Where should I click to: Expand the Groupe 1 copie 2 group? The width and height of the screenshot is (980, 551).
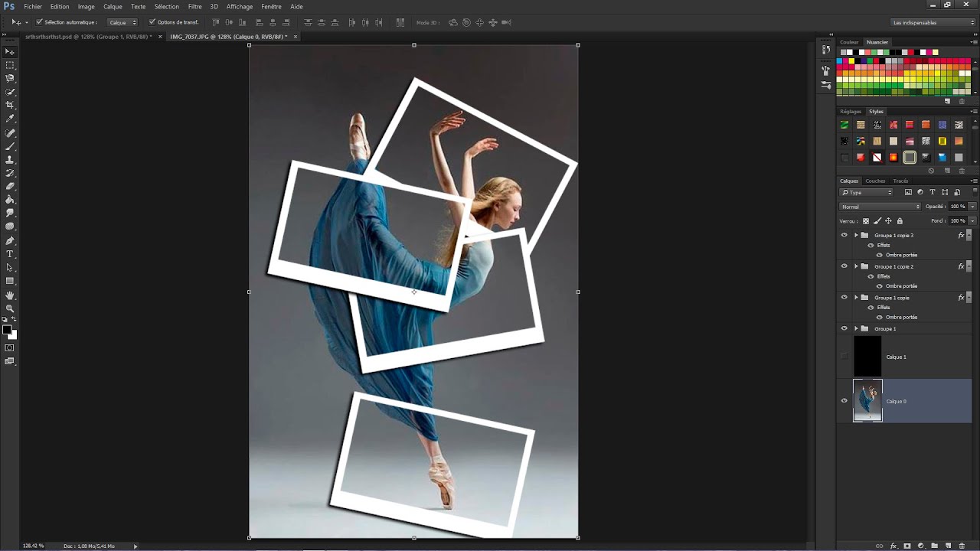click(856, 266)
